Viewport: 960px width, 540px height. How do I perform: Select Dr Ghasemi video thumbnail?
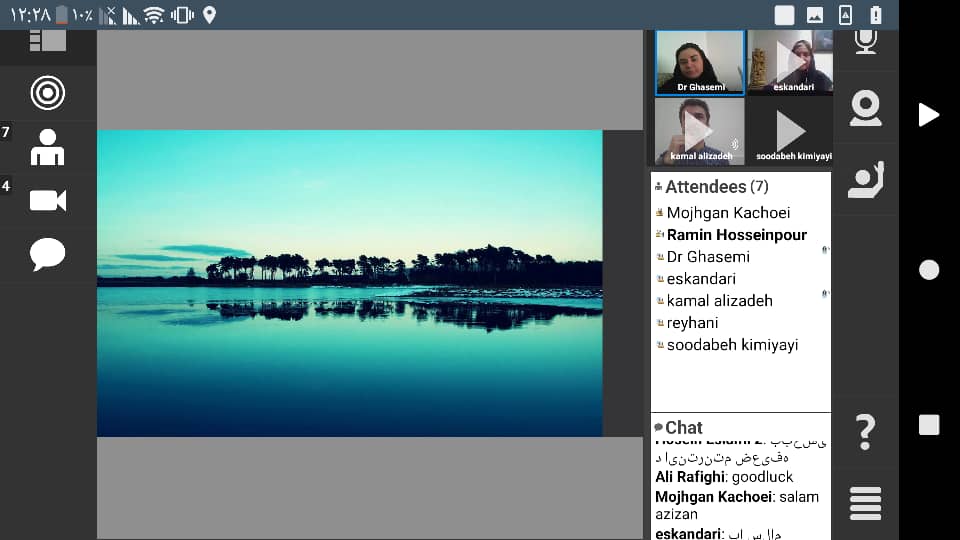pos(699,62)
